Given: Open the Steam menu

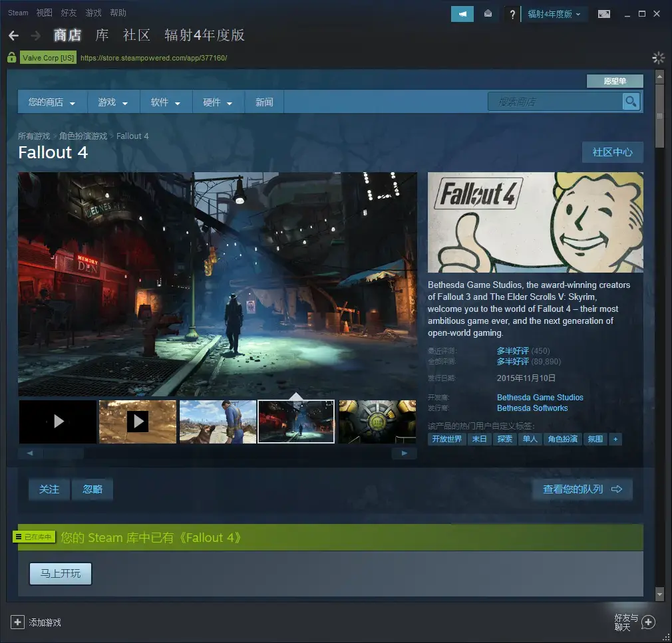Looking at the screenshot, I should pyautogui.click(x=18, y=13).
